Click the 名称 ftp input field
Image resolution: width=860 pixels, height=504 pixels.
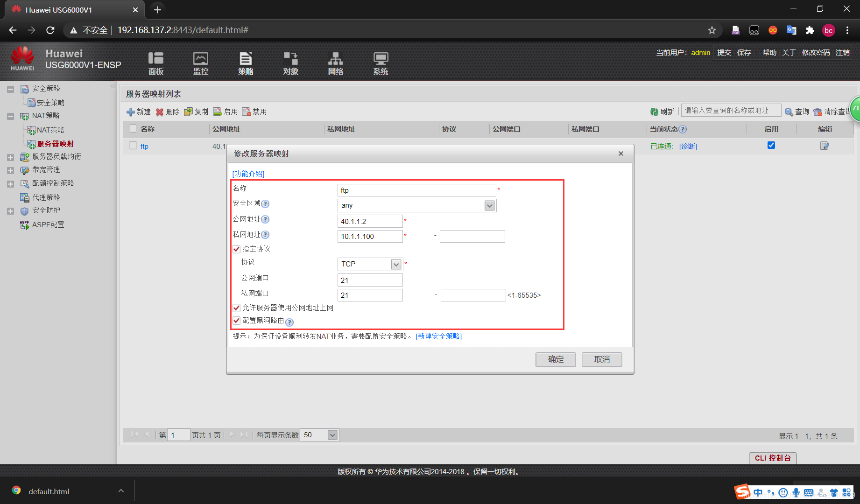click(x=416, y=190)
